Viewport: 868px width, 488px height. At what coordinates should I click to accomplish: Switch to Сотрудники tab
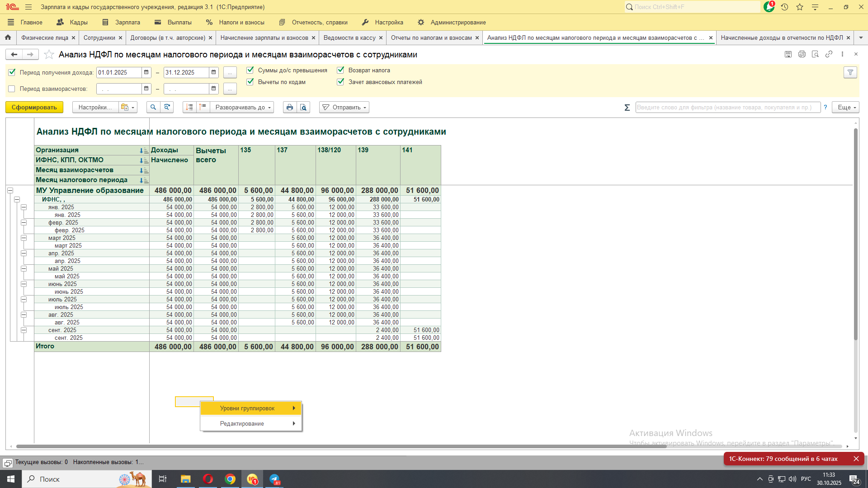99,38
